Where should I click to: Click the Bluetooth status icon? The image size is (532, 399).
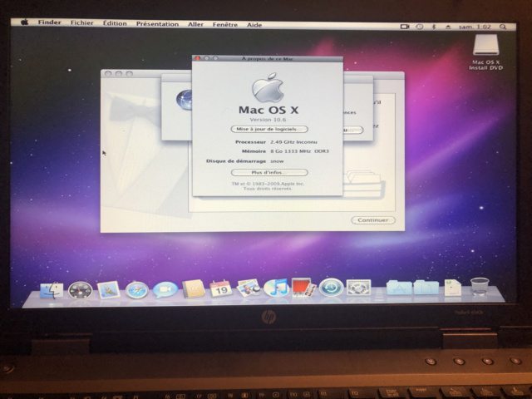click(x=434, y=27)
